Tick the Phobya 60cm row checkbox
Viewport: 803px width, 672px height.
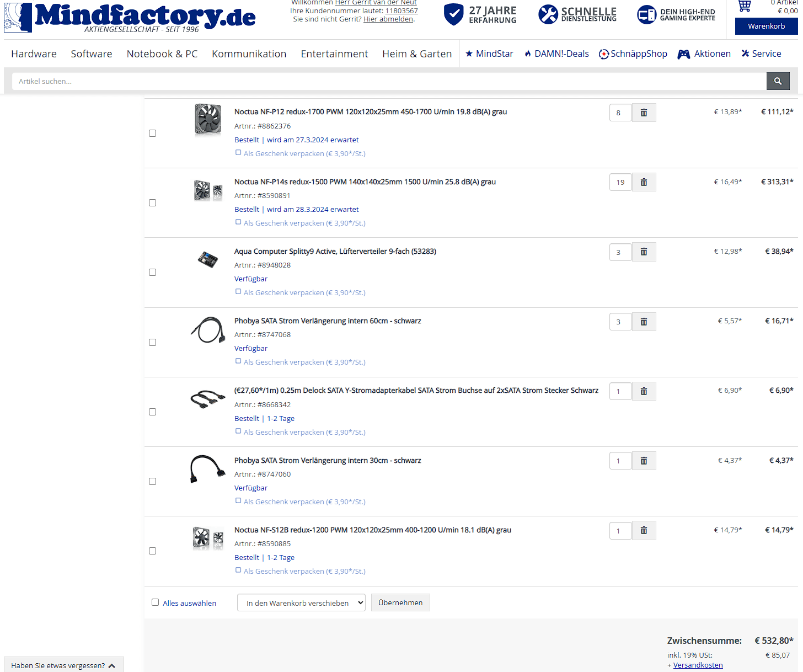[153, 342]
